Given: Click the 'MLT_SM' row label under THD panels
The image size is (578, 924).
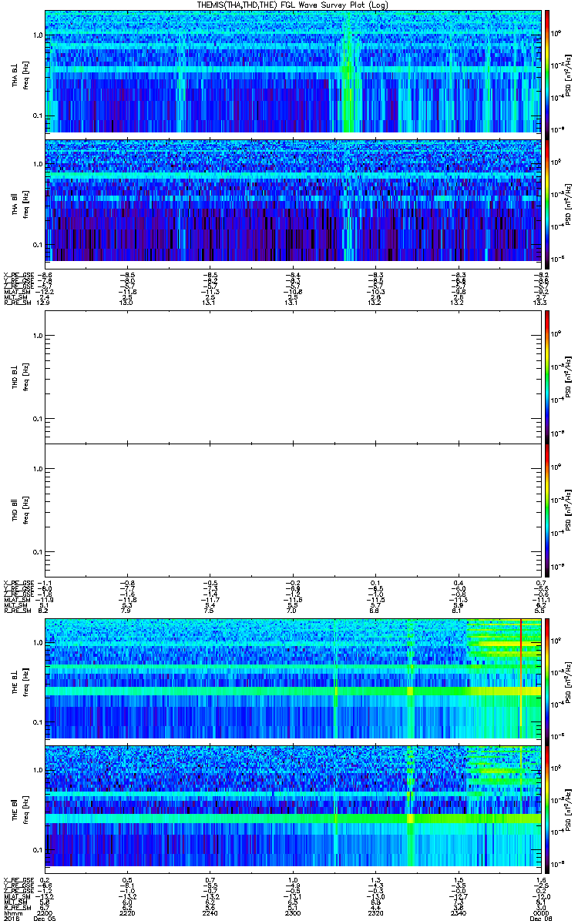Looking at the screenshot, I should 16,605.
